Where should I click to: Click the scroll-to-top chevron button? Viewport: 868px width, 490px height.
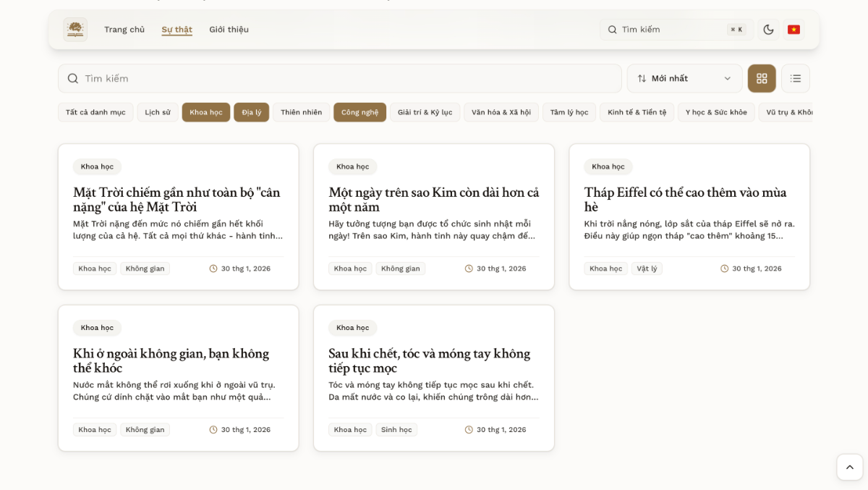point(849,467)
